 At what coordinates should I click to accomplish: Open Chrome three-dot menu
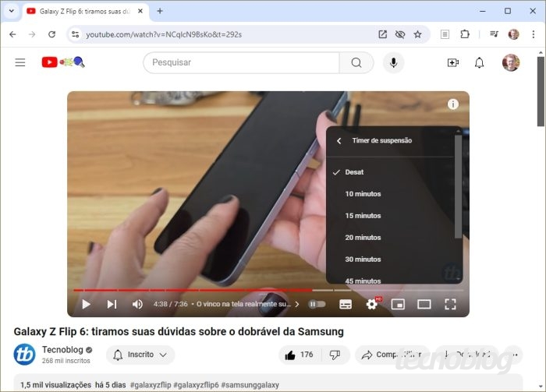tap(533, 34)
